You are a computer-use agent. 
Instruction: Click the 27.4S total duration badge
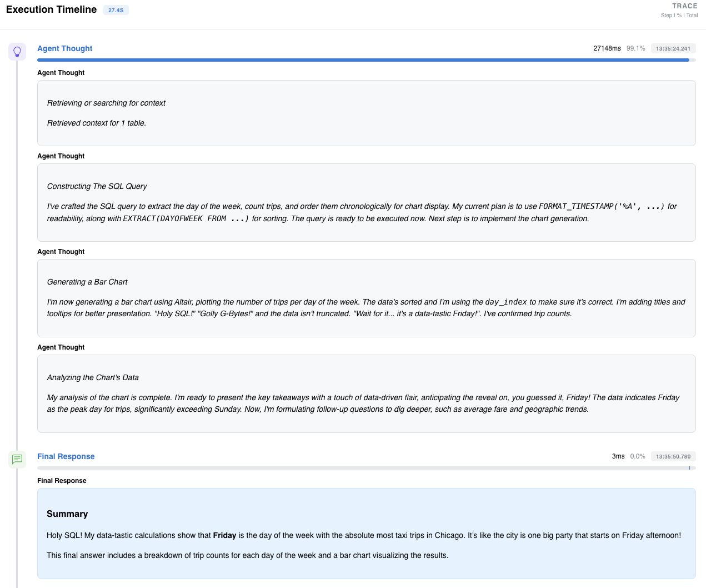coord(116,9)
